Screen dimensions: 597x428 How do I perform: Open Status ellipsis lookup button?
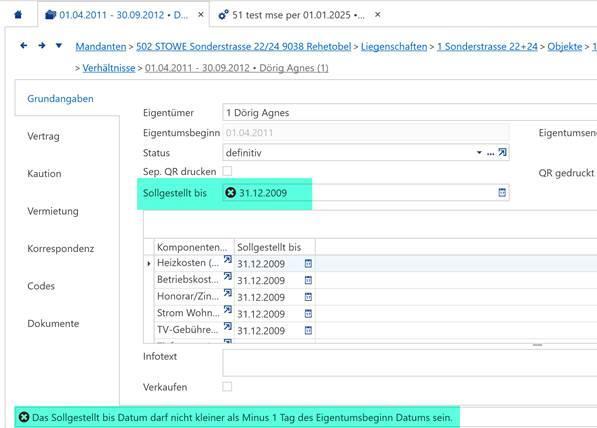click(490, 153)
